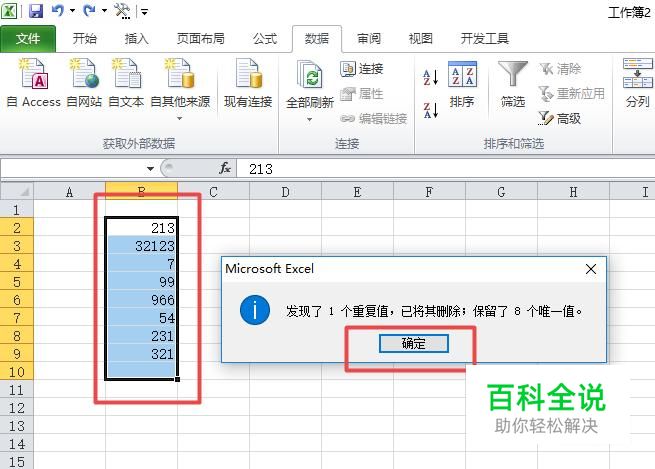
Task: Click the Save floppy disk icon
Action: point(36,10)
